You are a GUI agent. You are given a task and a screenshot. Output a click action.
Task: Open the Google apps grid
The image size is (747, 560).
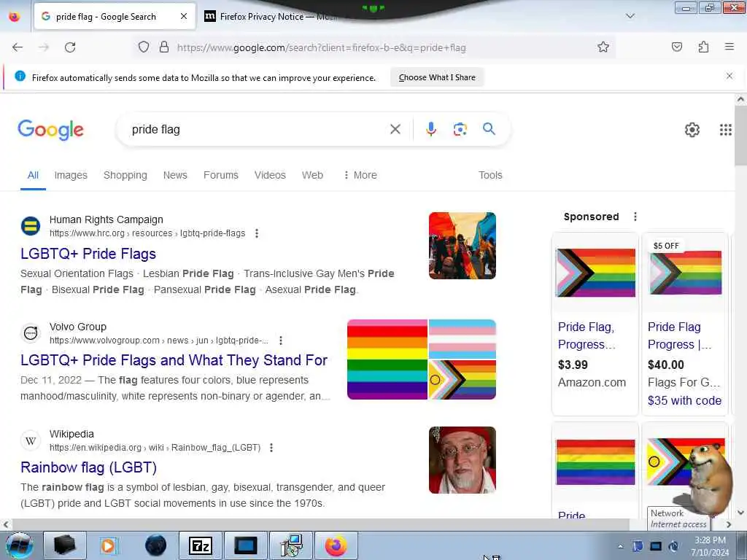[725, 130]
